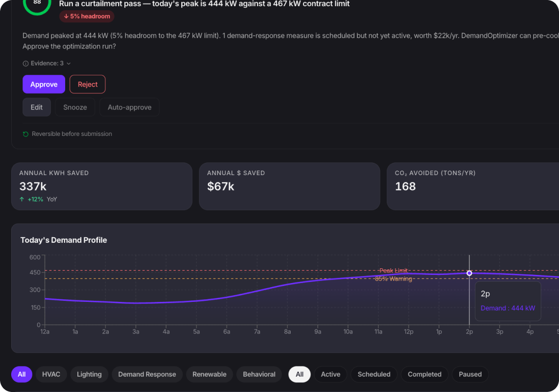This screenshot has height=392, width=559.
Task: Click the 5% headroom badge
Action: pyautogui.click(x=87, y=16)
